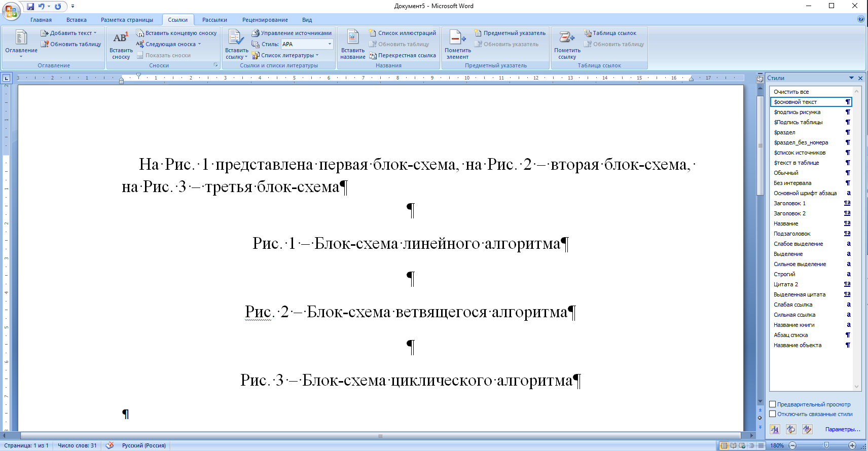Apply the $подпись рисунка style

pyautogui.click(x=811, y=112)
